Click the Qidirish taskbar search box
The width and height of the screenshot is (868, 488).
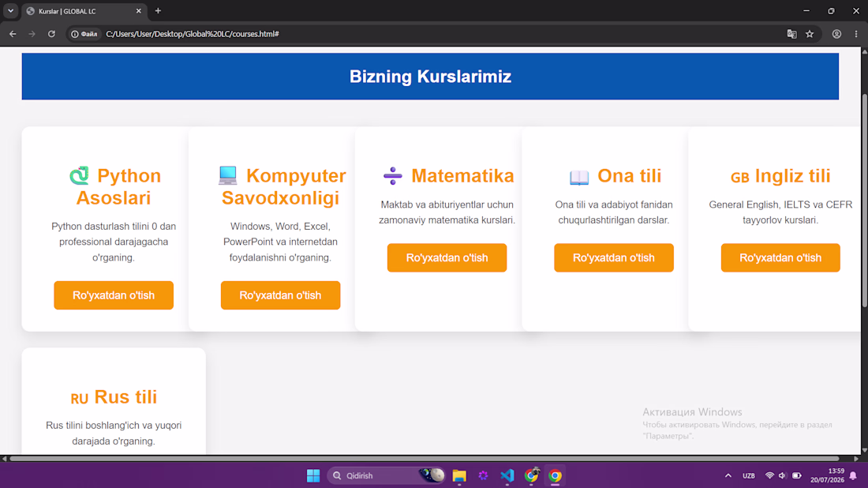(386, 475)
